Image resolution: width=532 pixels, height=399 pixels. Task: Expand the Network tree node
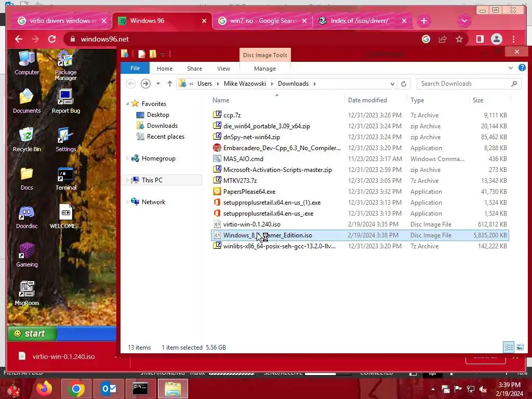pyautogui.click(x=128, y=202)
